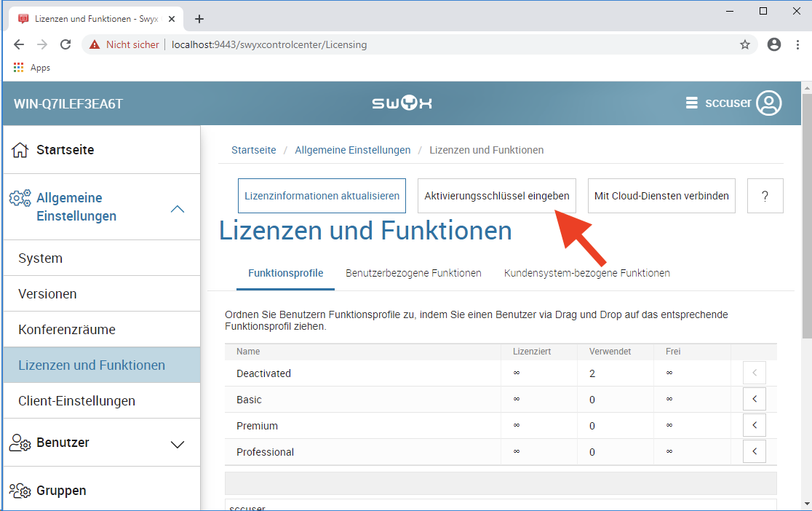Switch to Benutzerbezogene Funktionen tab
This screenshot has height=511, width=812.
coord(413,273)
